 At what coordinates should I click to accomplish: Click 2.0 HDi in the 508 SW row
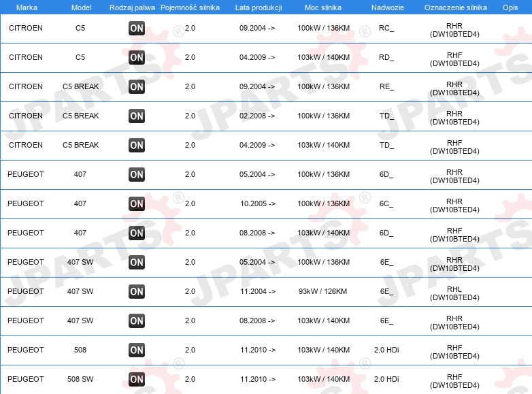386,379
